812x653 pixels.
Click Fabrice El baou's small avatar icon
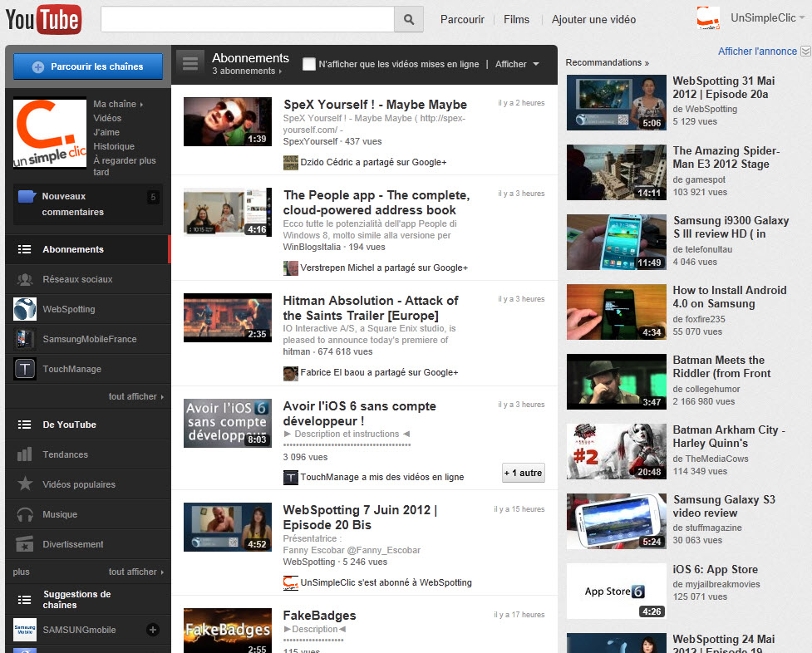291,373
